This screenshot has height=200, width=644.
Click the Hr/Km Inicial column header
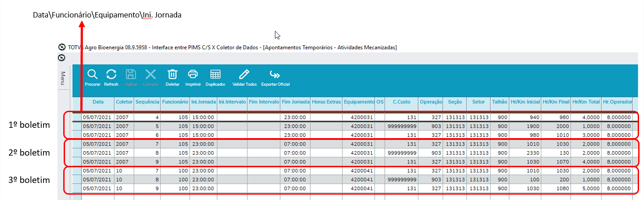[x=525, y=102]
